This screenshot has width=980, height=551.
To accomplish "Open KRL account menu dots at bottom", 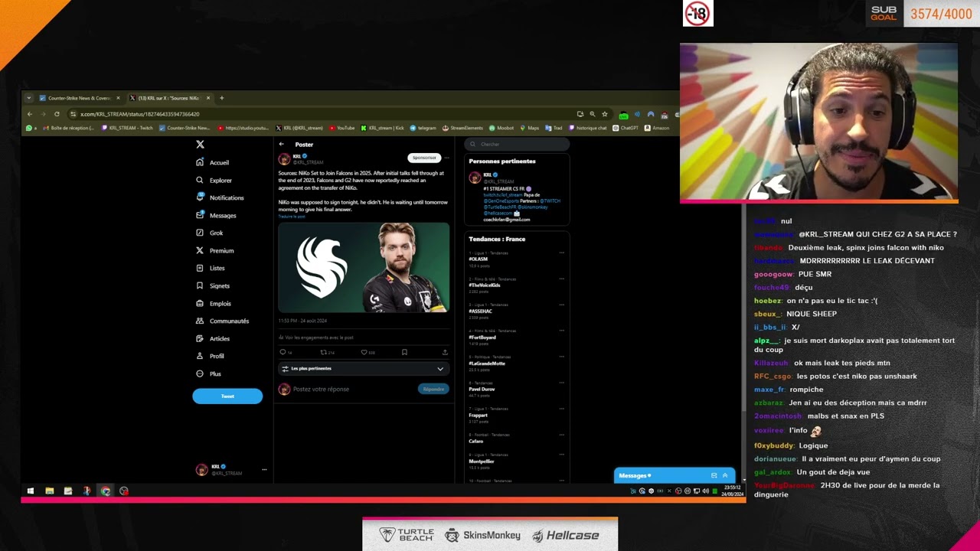I will (x=264, y=470).
